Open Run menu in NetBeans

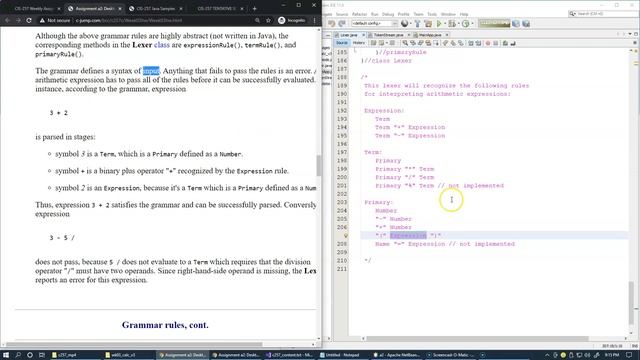click(x=374, y=14)
